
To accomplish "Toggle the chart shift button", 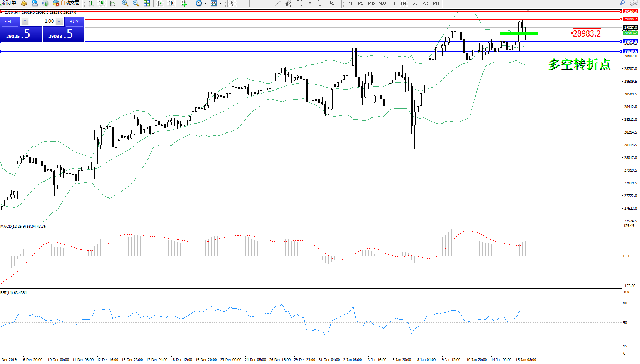I will tap(171, 3).
